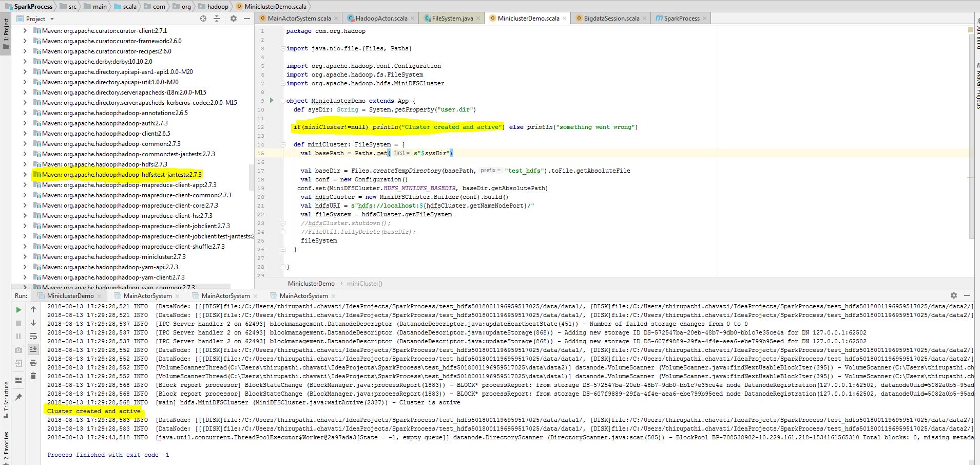Switch to MainActorSystem.scala editor tab

299,18
